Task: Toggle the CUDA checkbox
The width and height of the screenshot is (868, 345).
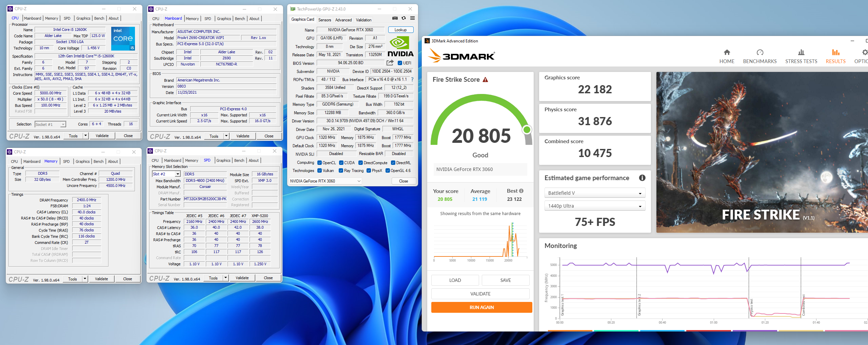Action: [341, 163]
